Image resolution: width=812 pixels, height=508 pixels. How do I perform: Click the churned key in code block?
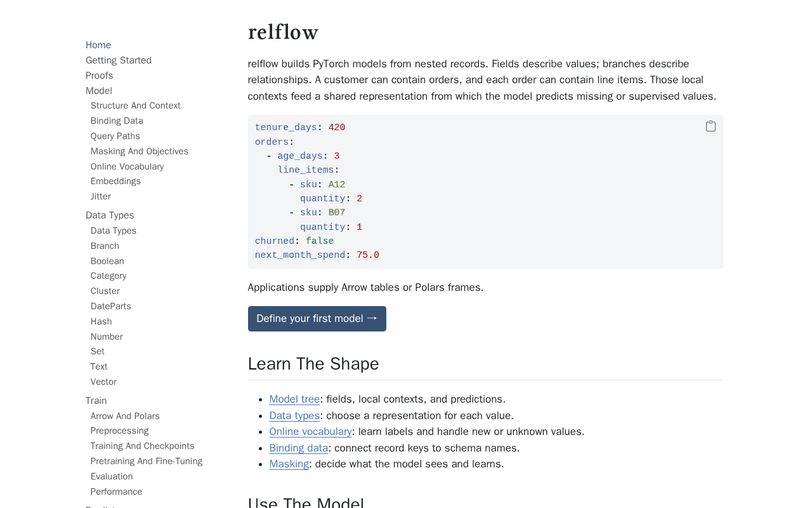[275, 241]
